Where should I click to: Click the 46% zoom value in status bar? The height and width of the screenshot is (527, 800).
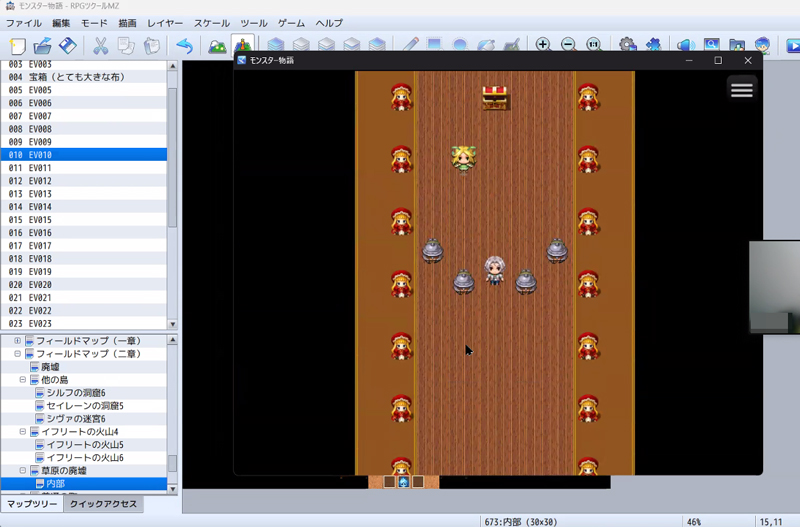click(x=694, y=522)
